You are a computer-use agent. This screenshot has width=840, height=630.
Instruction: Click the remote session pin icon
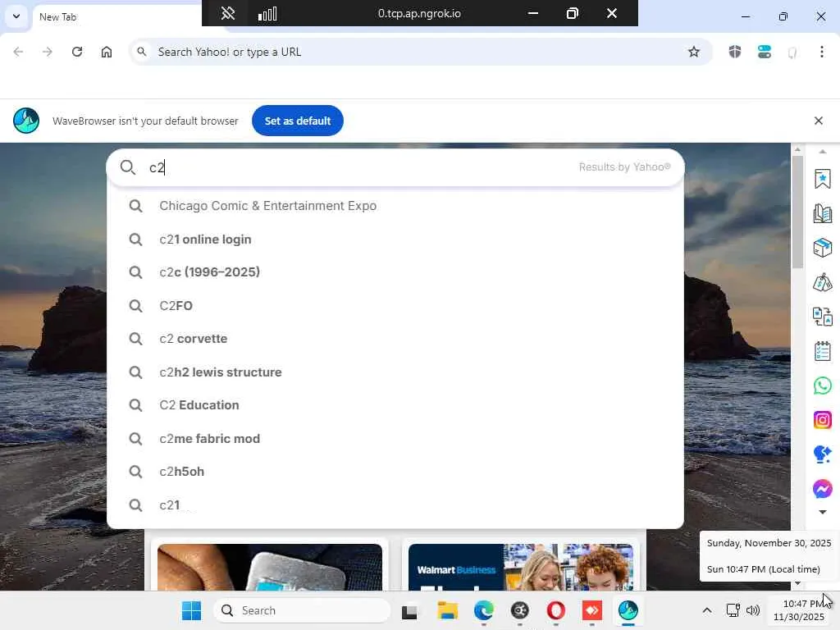tap(228, 13)
